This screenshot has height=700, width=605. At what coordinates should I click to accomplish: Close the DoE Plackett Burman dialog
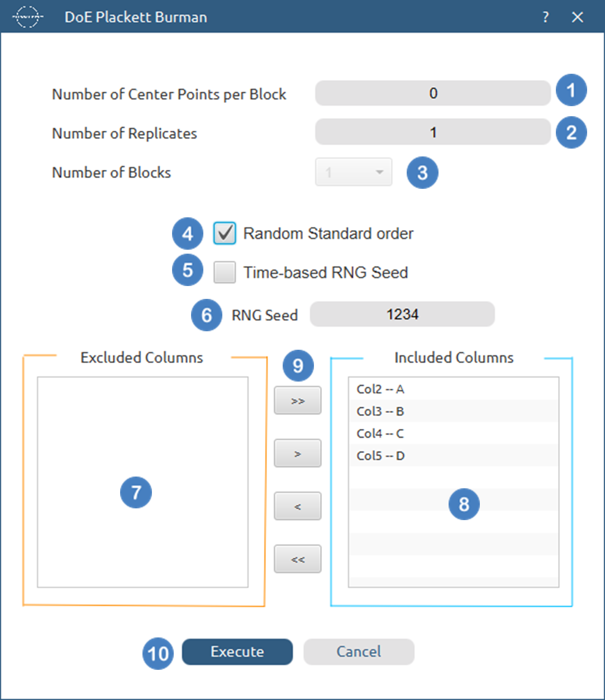coord(578,17)
